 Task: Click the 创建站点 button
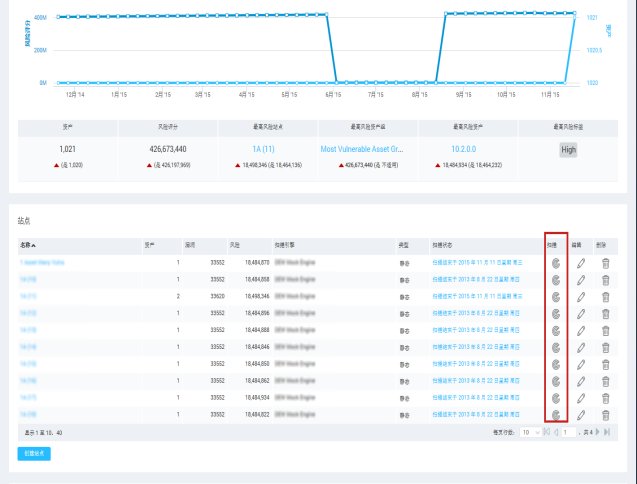[x=34, y=453]
